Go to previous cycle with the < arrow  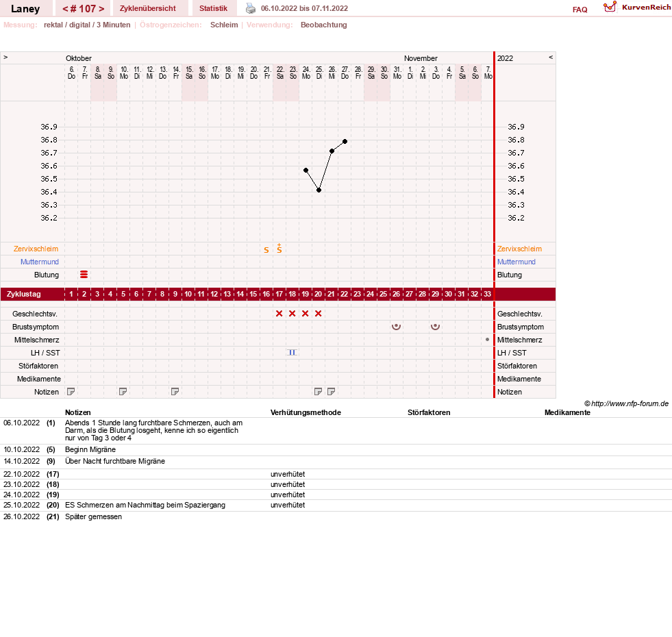65,9
